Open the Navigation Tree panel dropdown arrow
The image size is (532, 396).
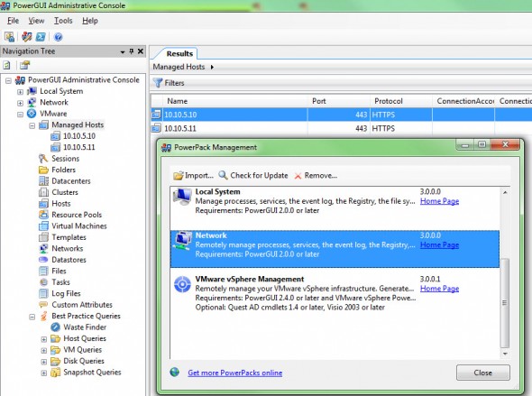click(x=123, y=52)
